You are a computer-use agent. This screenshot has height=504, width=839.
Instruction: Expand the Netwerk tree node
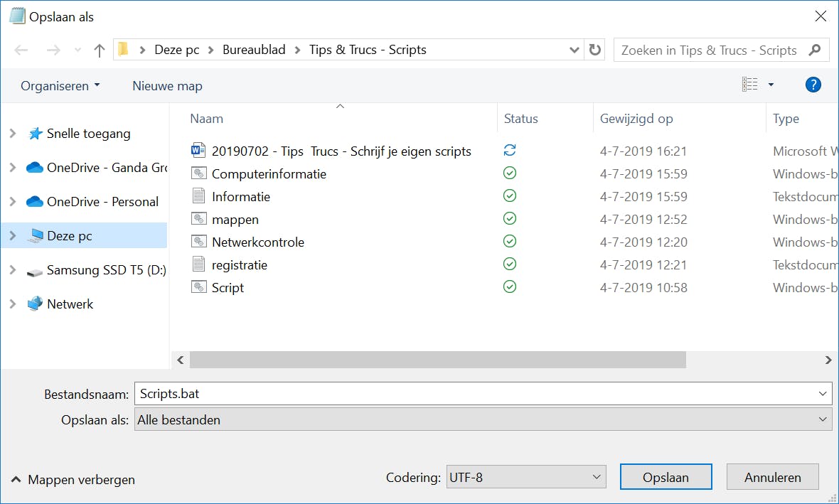point(13,304)
